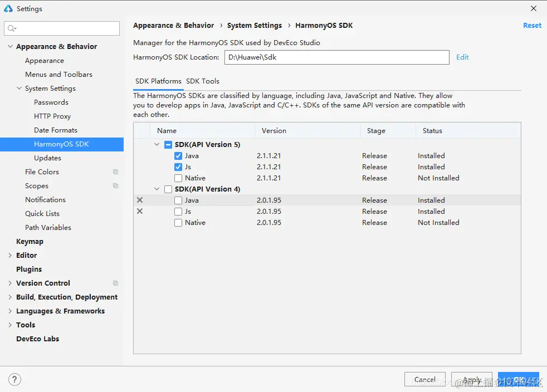Open the Menus and Toolbars page
547x392 pixels.
(58, 75)
